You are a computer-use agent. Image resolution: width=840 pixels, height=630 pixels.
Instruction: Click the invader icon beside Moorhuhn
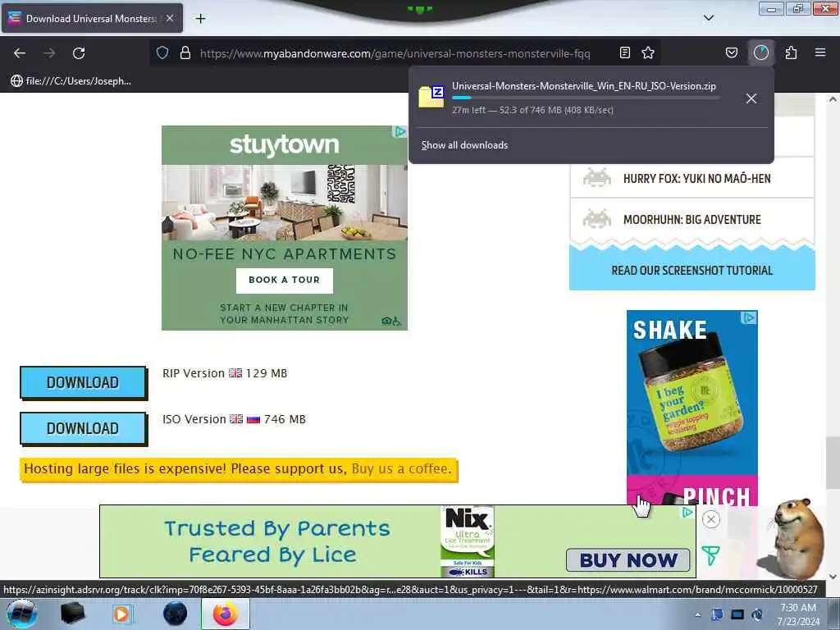tap(597, 218)
